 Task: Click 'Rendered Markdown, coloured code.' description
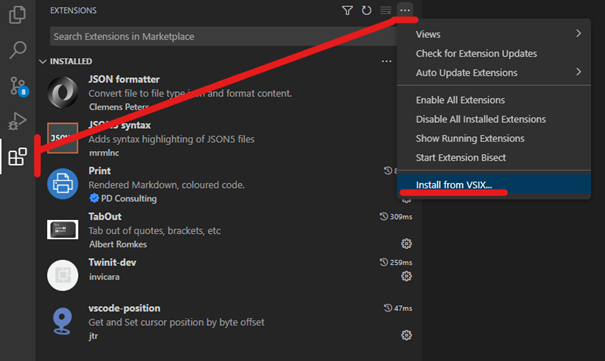(x=166, y=185)
